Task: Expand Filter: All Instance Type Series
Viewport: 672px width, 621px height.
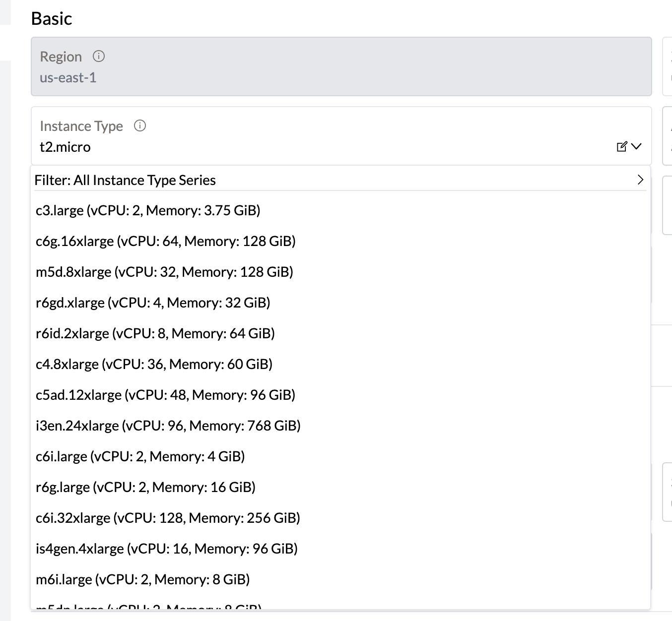Action: (125, 180)
